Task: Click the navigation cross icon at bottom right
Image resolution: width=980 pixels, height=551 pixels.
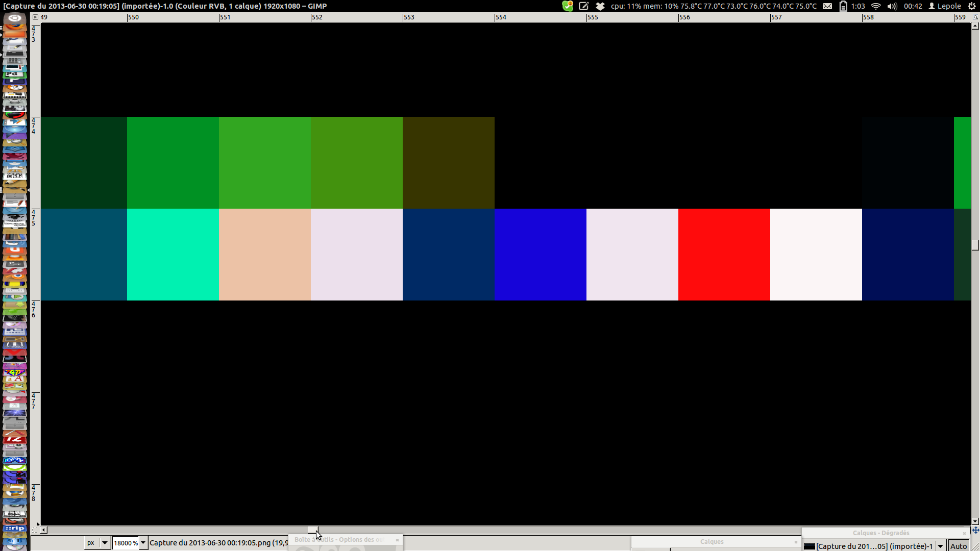Action: click(x=975, y=530)
